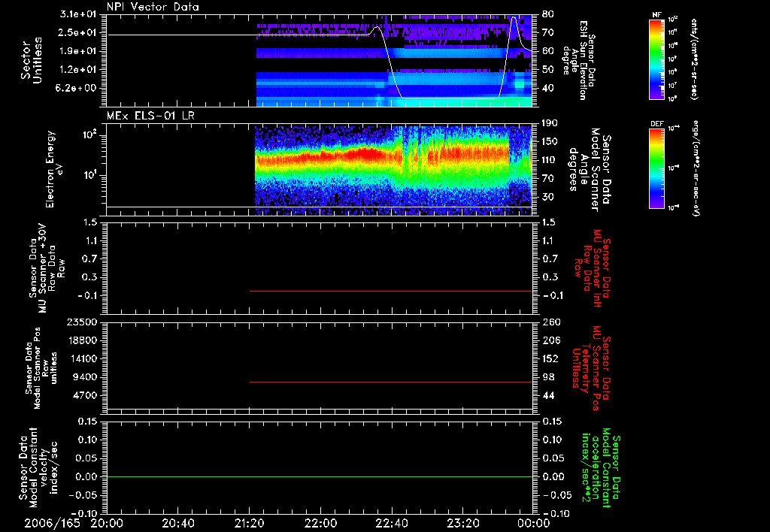This screenshot has height=532, width=770.
Task: Click the red line in MU Scanner +30V panel
Action: tap(391, 291)
